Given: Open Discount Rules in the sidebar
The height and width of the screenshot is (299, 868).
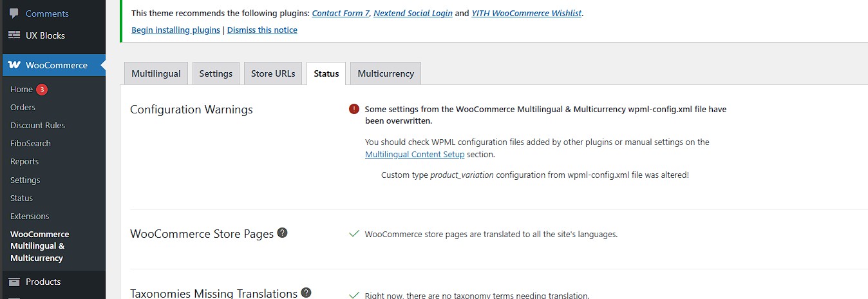Looking at the screenshot, I should point(37,125).
